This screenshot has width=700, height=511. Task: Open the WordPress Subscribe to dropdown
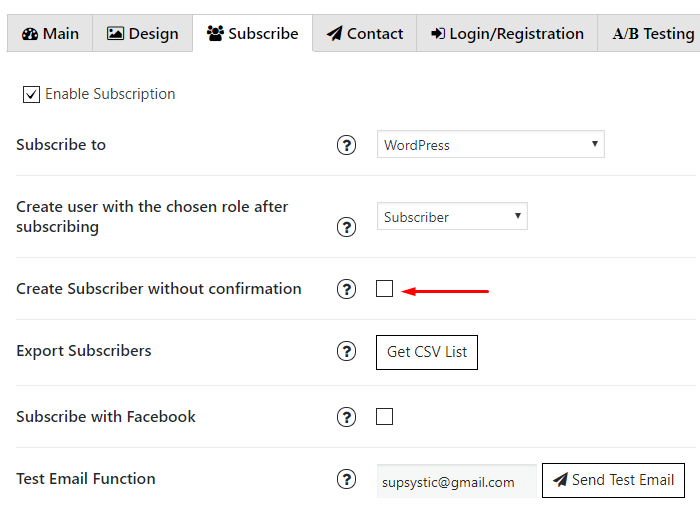[491, 144]
